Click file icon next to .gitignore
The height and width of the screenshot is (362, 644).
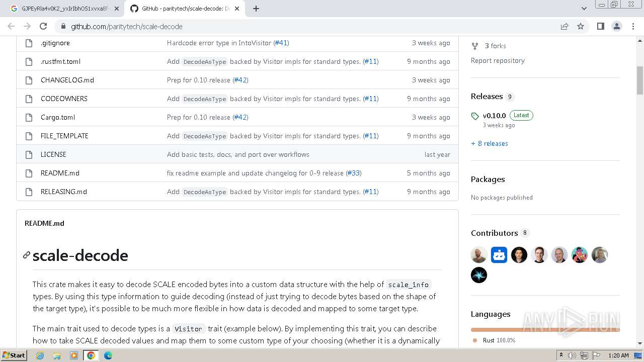[x=29, y=43]
